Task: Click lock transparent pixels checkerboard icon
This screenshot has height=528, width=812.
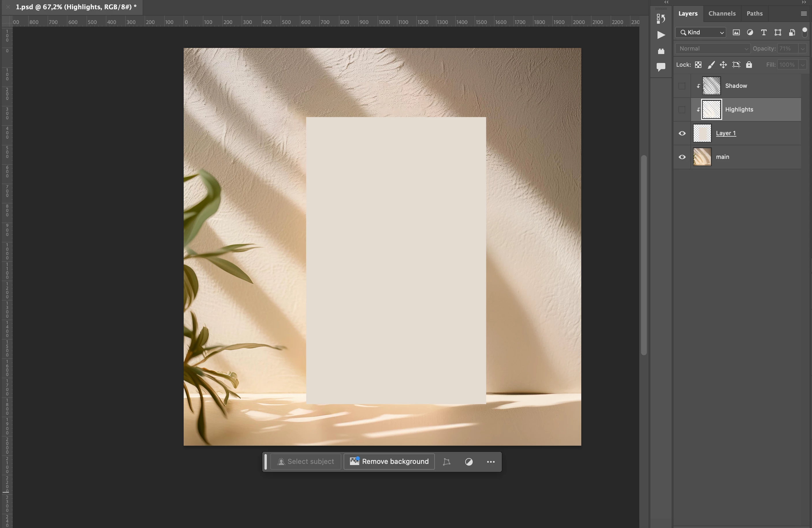Action: click(698, 65)
